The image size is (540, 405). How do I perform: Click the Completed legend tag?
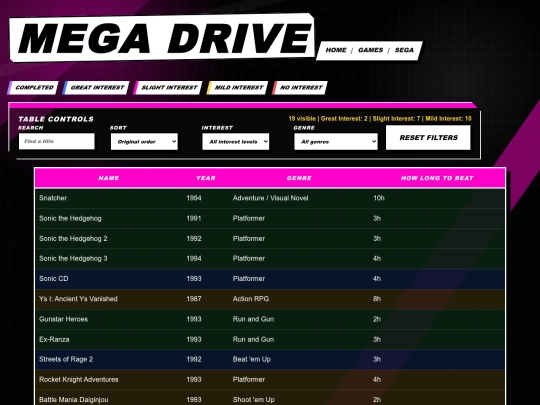coord(33,87)
